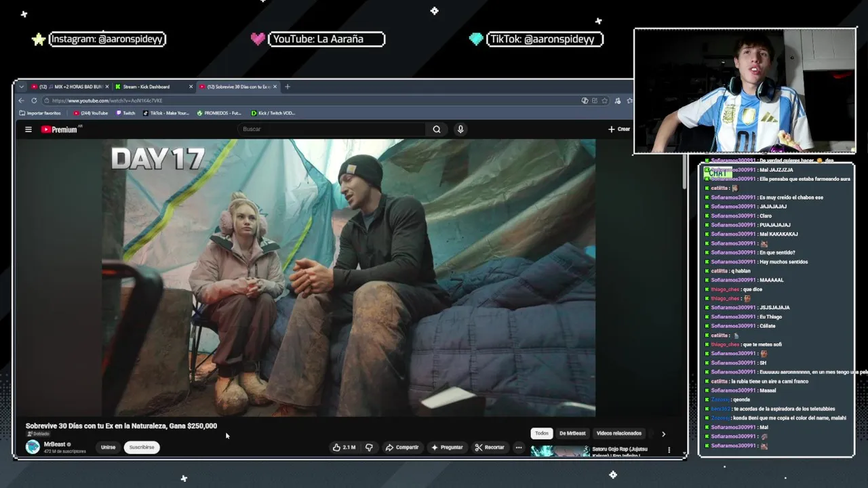Open the Twitch bookmark

pos(125,113)
